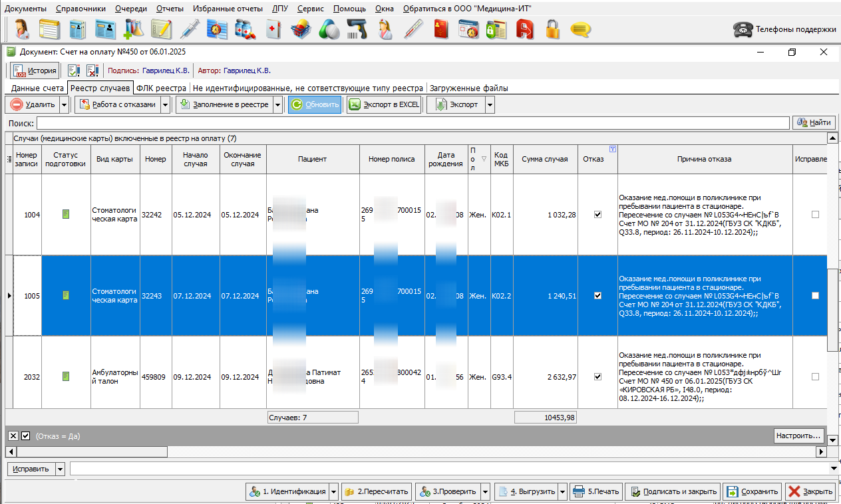
Task: Open the Справочники menu
Action: point(81,9)
